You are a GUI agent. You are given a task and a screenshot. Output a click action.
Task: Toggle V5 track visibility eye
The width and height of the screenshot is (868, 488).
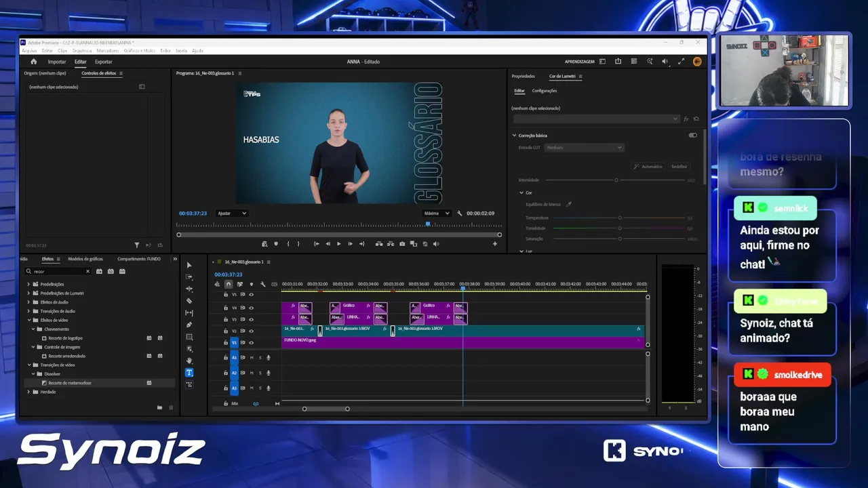click(251, 295)
